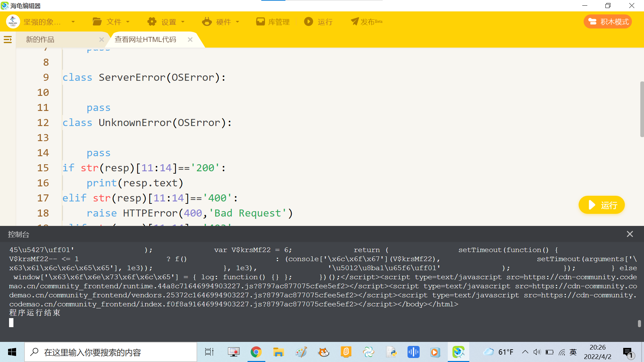Open the Windows Start menu
644x362 pixels.
tap(12, 352)
